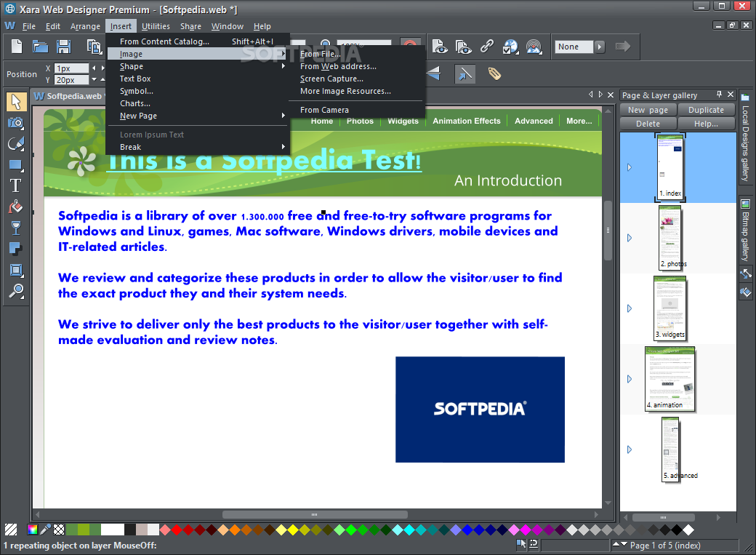756x555 pixels.
Task: Expand layers of page 3. widgets
Action: click(630, 308)
